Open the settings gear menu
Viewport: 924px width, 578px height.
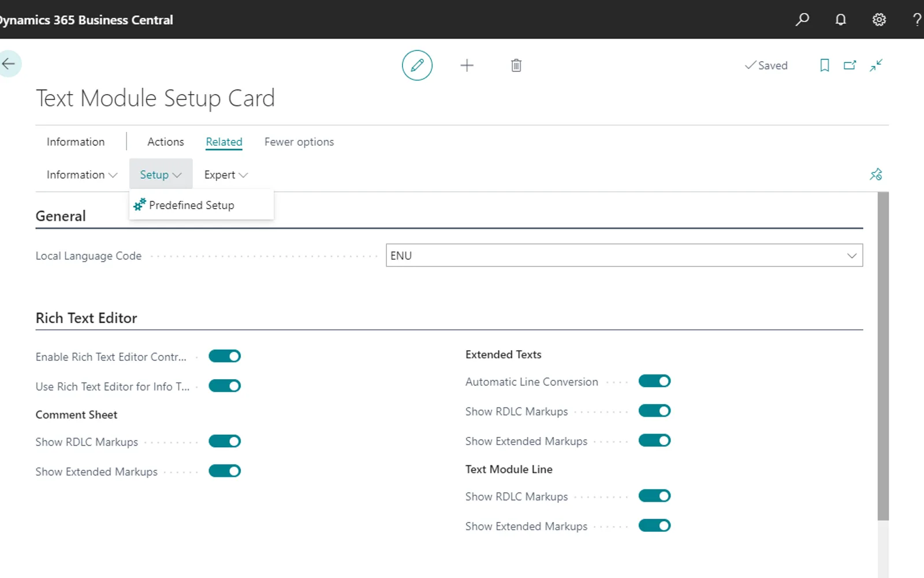tap(879, 20)
